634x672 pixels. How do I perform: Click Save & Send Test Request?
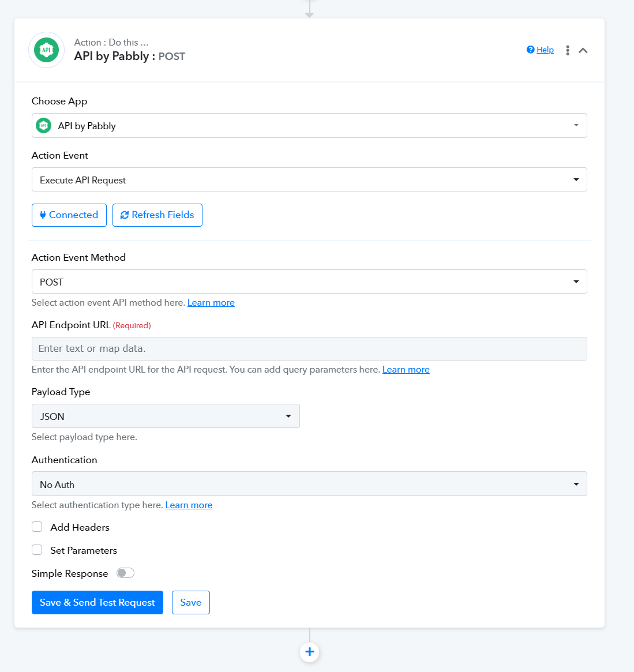coord(97,603)
